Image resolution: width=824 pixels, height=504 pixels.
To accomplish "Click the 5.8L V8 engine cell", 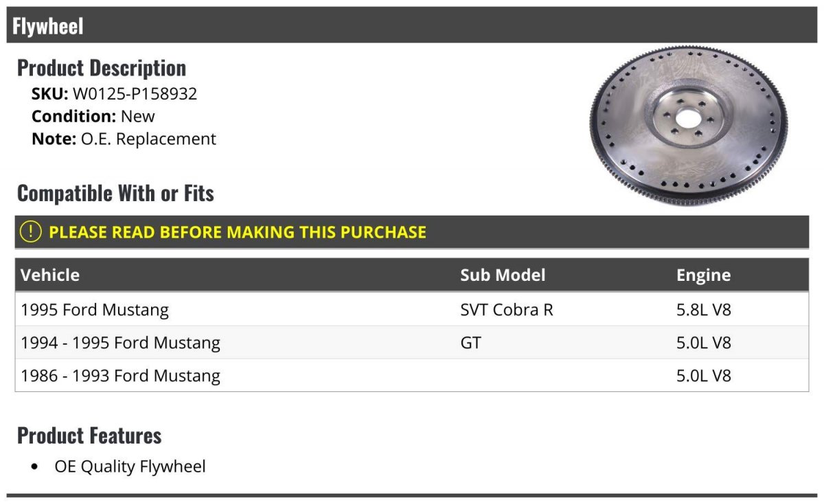I will 704,310.
